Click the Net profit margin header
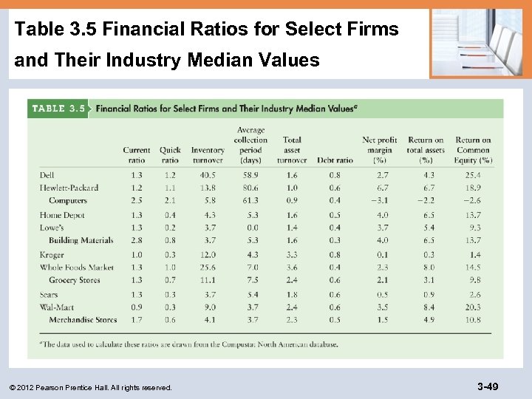Viewport: 532px width, 399px height. [380, 149]
